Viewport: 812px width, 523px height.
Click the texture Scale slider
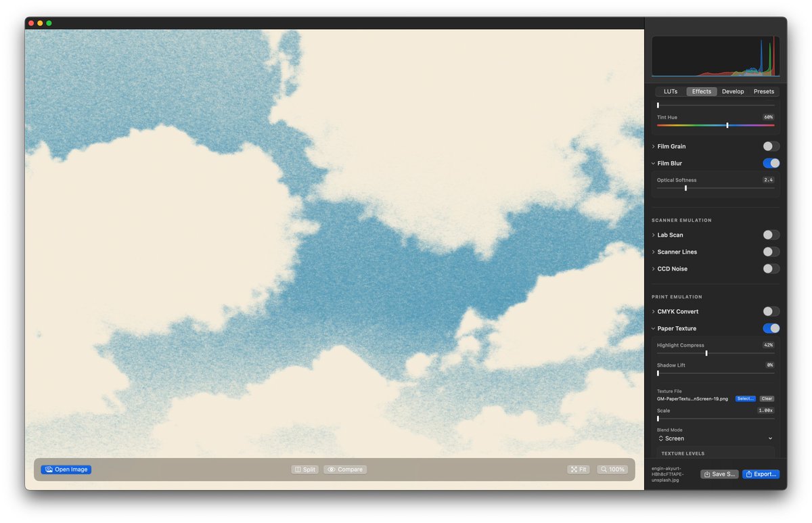tap(715, 419)
